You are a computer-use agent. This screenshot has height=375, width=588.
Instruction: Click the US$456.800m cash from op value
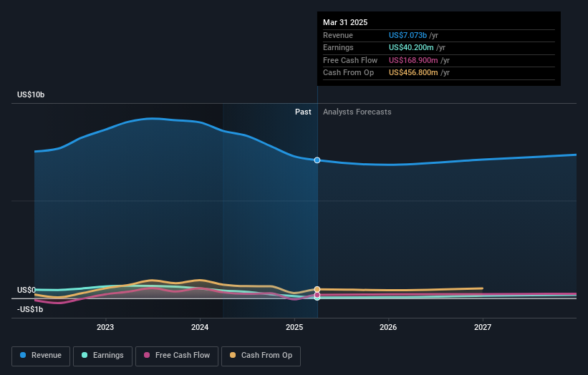(x=413, y=73)
